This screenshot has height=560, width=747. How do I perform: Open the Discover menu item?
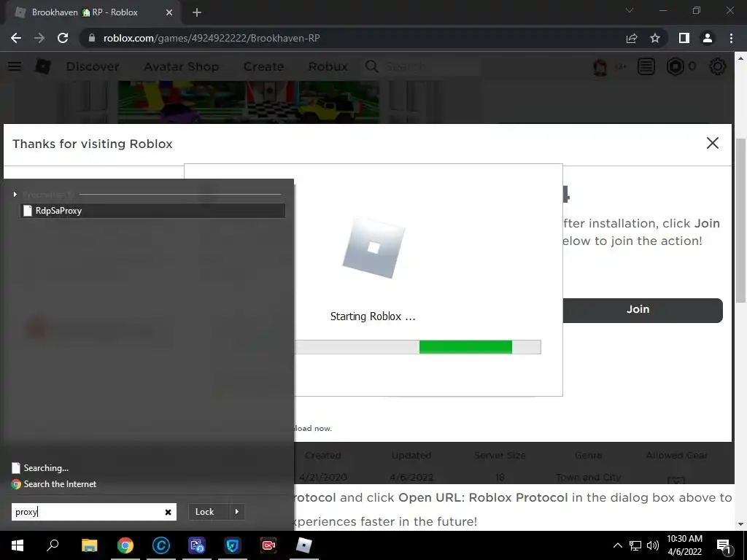[93, 66]
